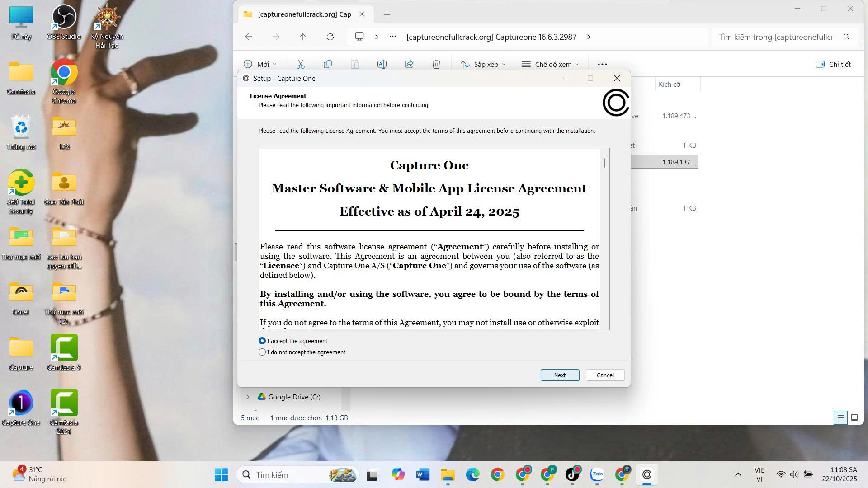Click the Delete trash icon in toolbar
The image size is (868, 488).
coord(436,64)
